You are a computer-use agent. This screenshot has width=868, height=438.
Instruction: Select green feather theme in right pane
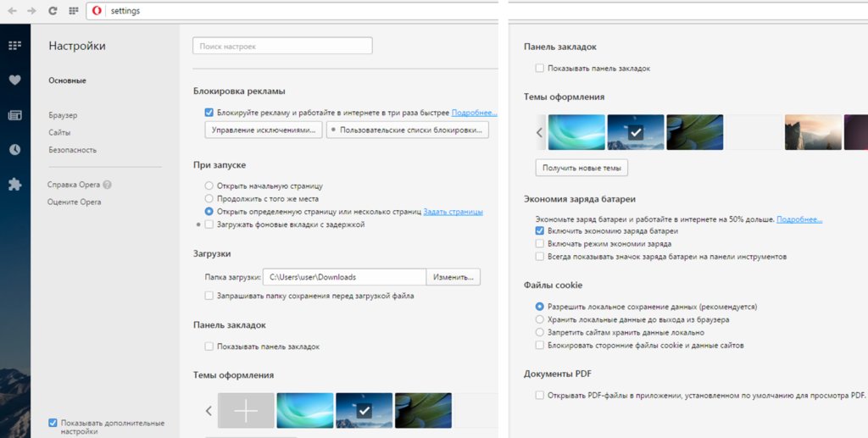coord(695,132)
